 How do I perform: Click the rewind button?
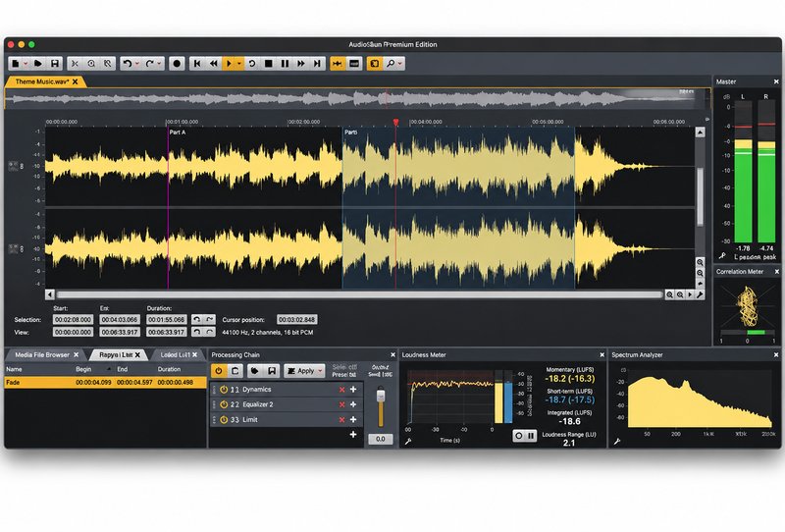pyautogui.click(x=213, y=64)
